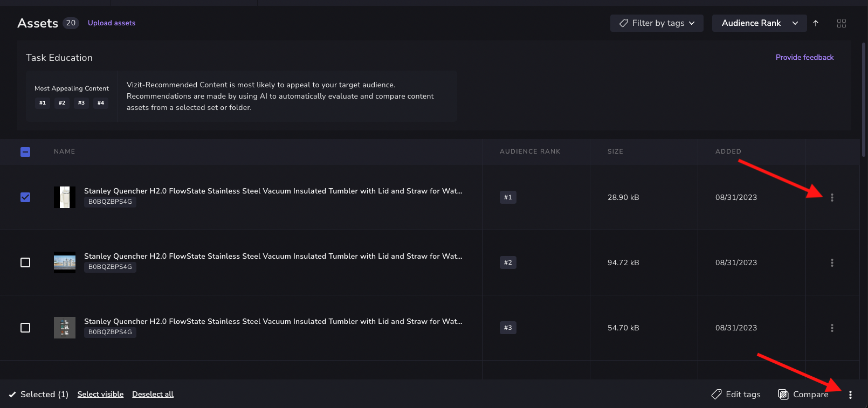Open the Filter by tags dropdown
Image resolution: width=868 pixels, height=408 pixels.
pyautogui.click(x=657, y=23)
